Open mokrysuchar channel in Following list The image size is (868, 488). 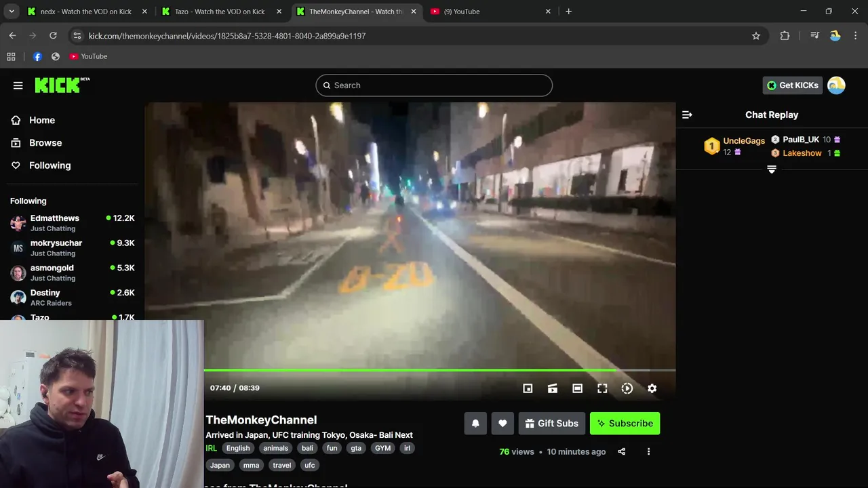point(72,248)
